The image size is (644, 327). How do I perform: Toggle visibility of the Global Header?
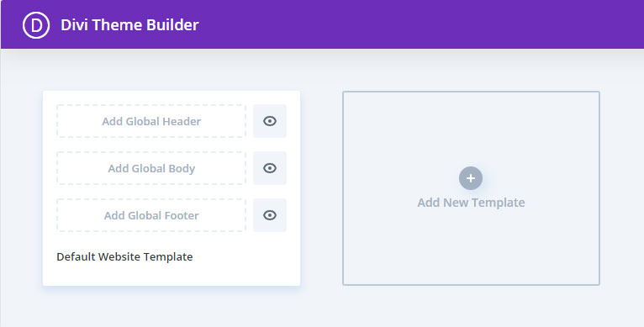coord(270,121)
